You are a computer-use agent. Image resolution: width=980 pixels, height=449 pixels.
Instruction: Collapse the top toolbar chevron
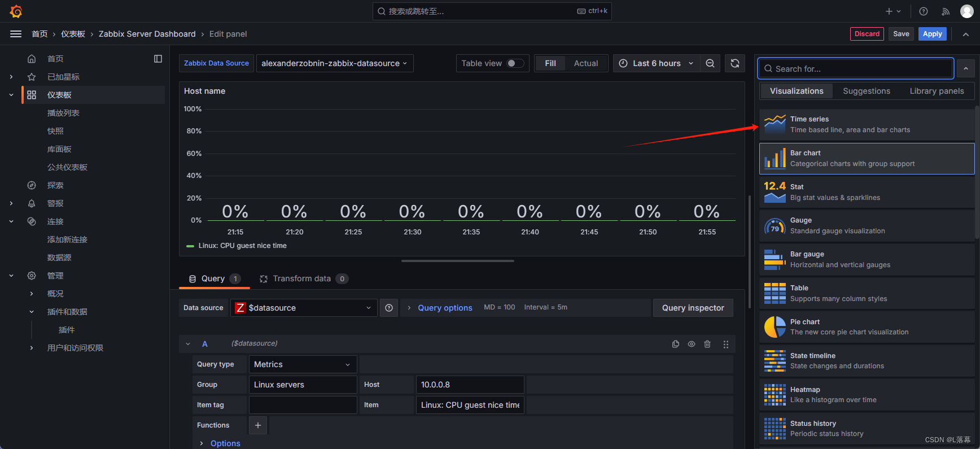click(966, 34)
